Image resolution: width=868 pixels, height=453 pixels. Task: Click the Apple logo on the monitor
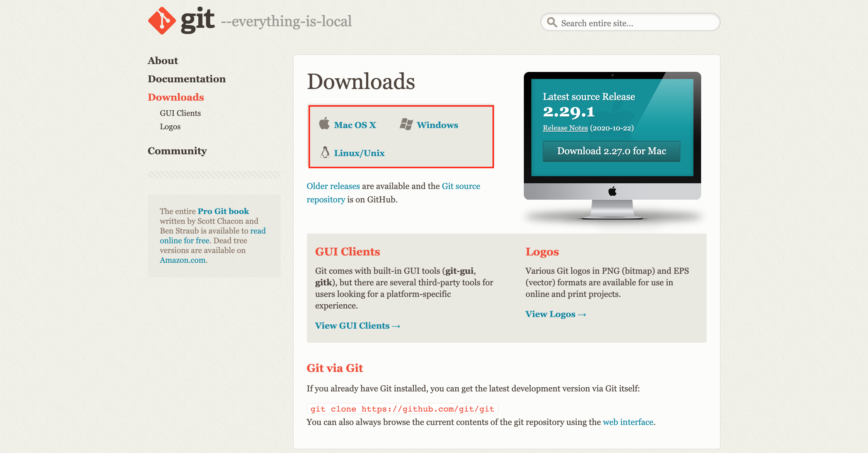pos(612,191)
